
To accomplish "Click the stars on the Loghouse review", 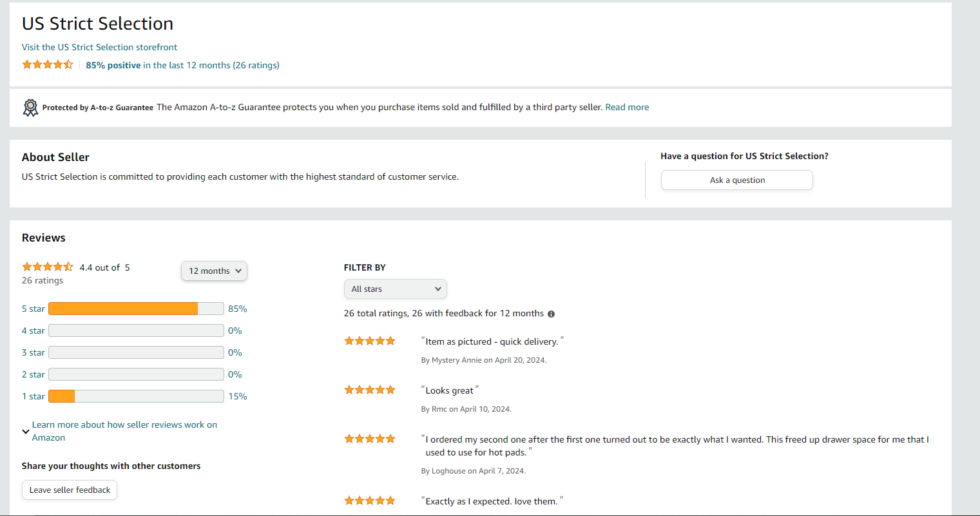I will (x=369, y=439).
